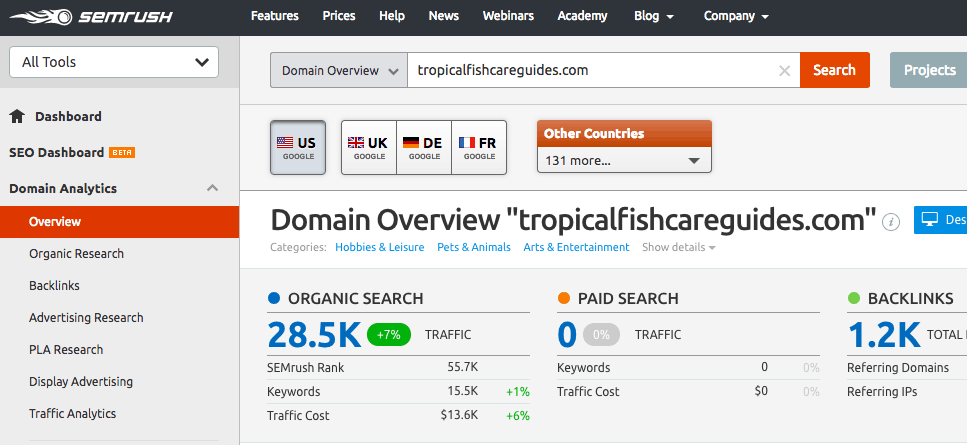Select the UK Google database
Screen dimensions: 967x445
(369, 147)
